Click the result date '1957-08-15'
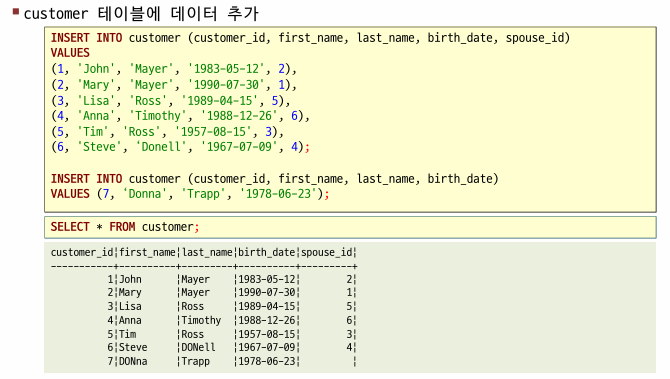Image resolution: width=670 pixels, height=379 pixels. click(x=267, y=334)
